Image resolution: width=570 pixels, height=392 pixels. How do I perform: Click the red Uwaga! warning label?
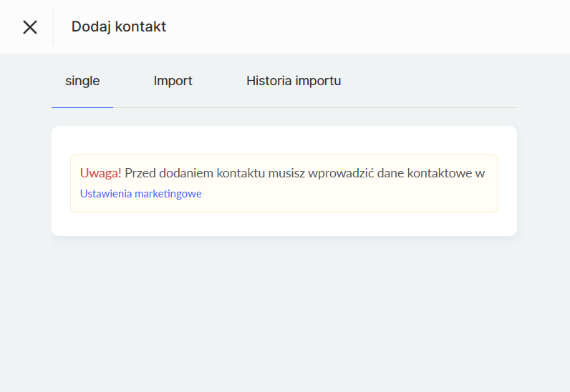pos(100,173)
